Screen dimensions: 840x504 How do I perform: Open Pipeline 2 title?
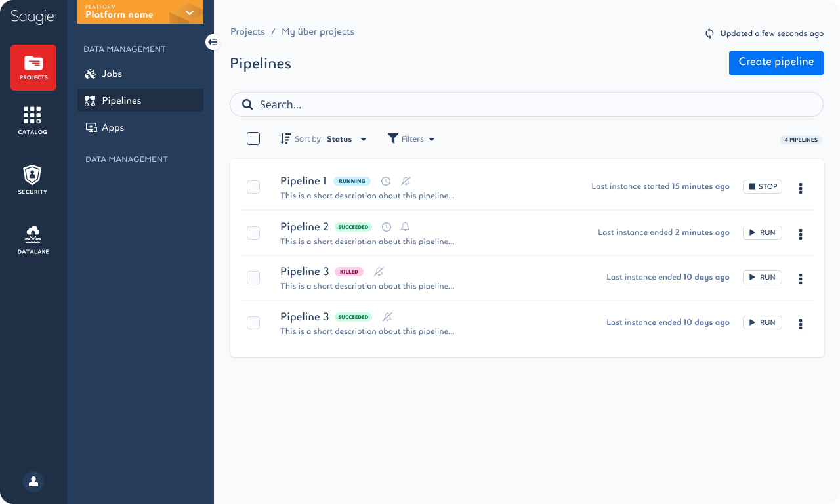coord(304,227)
